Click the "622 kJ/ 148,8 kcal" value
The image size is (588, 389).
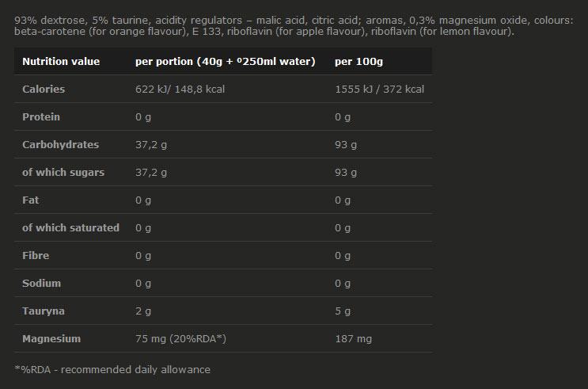[180, 89]
